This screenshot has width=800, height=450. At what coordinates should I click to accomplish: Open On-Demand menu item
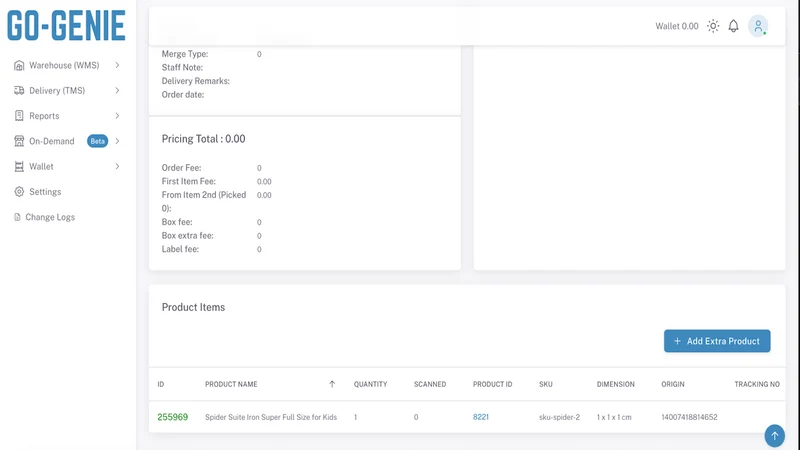pos(52,141)
